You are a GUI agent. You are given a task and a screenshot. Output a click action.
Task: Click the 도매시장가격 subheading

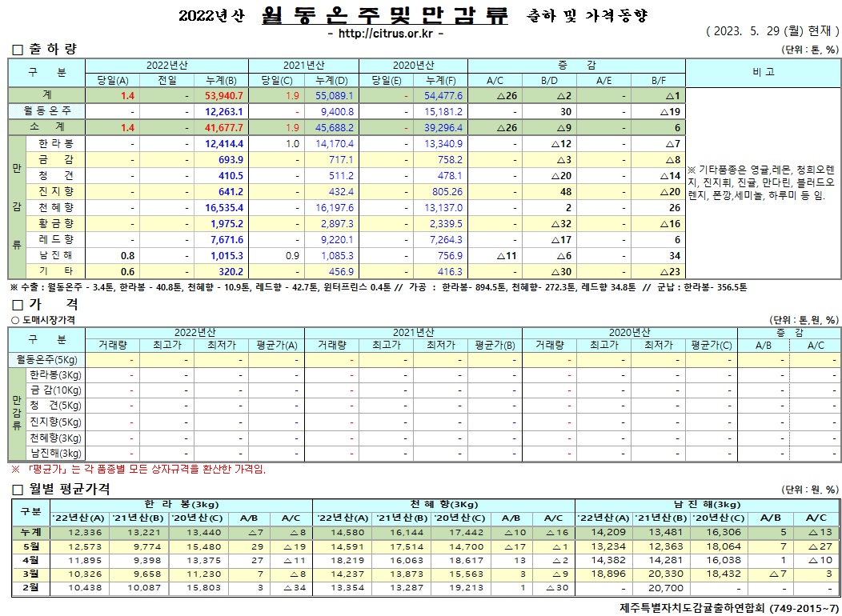[x=48, y=318]
